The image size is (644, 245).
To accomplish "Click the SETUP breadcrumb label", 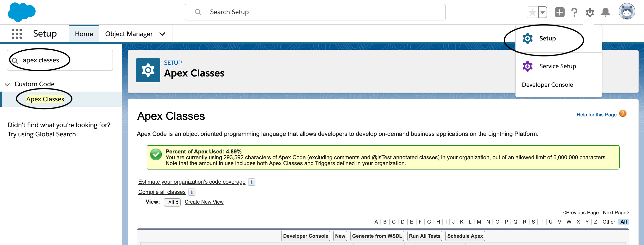I will click(173, 63).
